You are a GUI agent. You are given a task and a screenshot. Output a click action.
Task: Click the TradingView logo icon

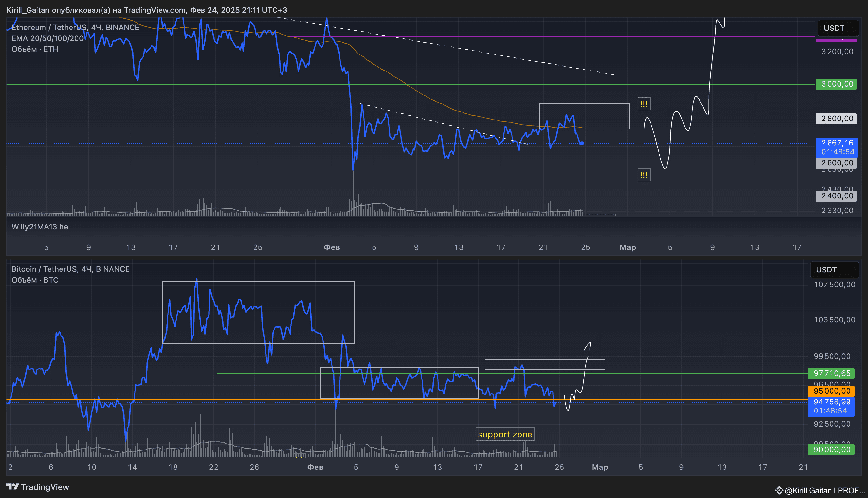click(x=12, y=487)
